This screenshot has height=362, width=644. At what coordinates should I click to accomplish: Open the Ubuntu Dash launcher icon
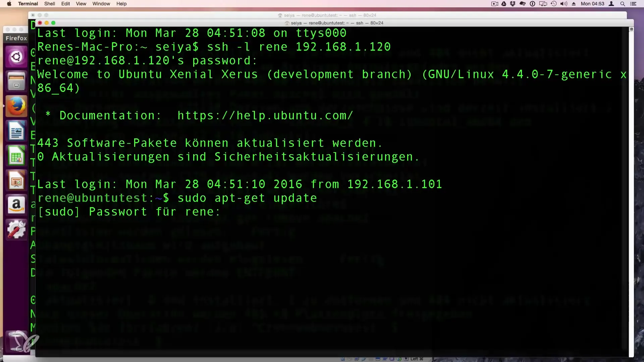click(16, 57)
